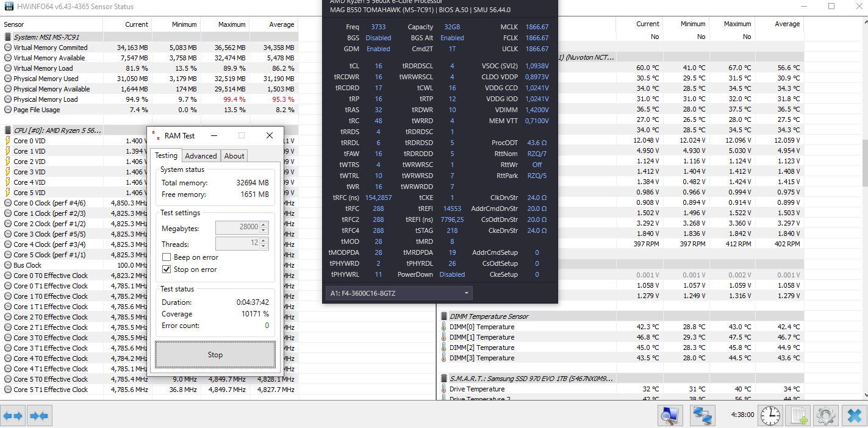Click the tRFC (ns) 154,2857 value

(378, 198)
